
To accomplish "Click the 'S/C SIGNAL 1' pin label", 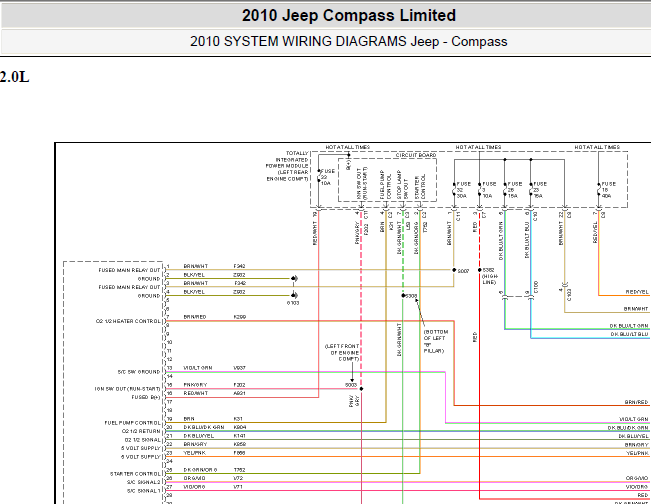I will pos(144,491).
